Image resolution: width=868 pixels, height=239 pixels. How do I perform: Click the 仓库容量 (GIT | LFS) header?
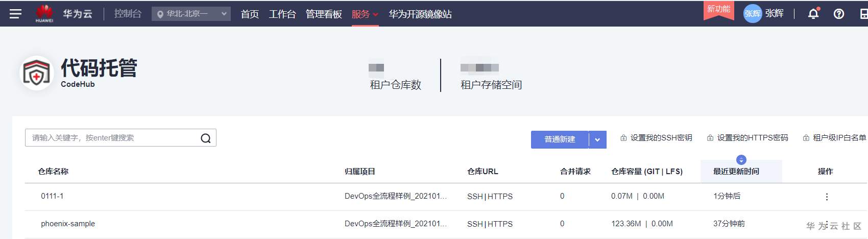click(x=647, y=172)
